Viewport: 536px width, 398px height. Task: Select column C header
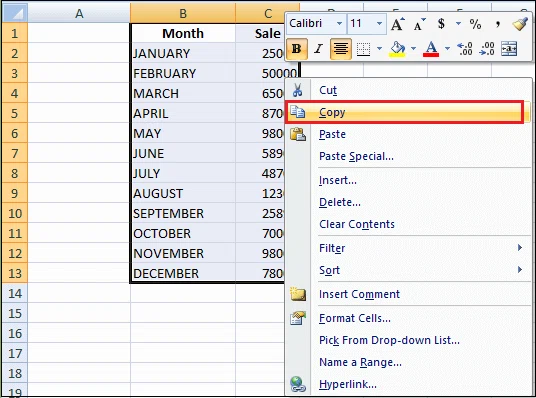(x=268, y=13)
